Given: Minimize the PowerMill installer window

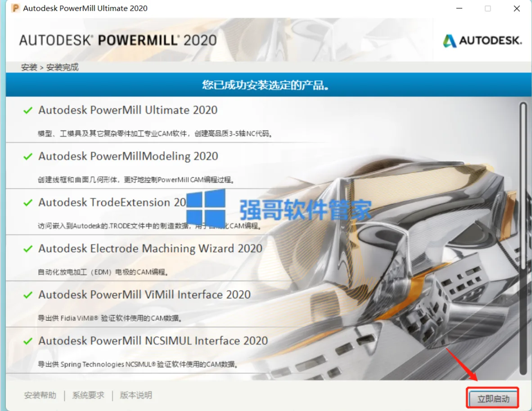Looking at the screenshot, I should pyautogui.click(x=460, y=9).
